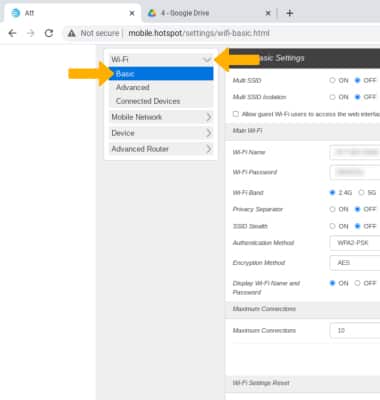Turn Multi SSID ON

coord(332,80)
